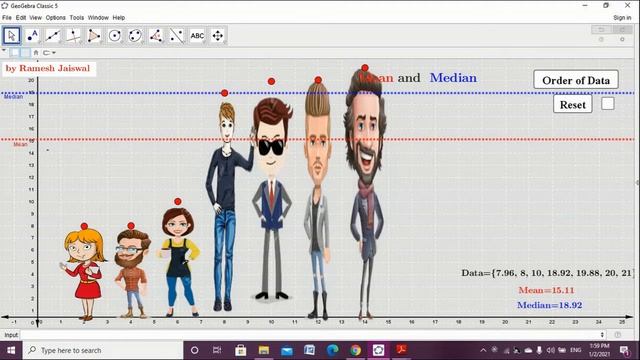Screen dimensions: 640x360
Task: Click the red point above the laughing bearded man
Action: [365, 68]
